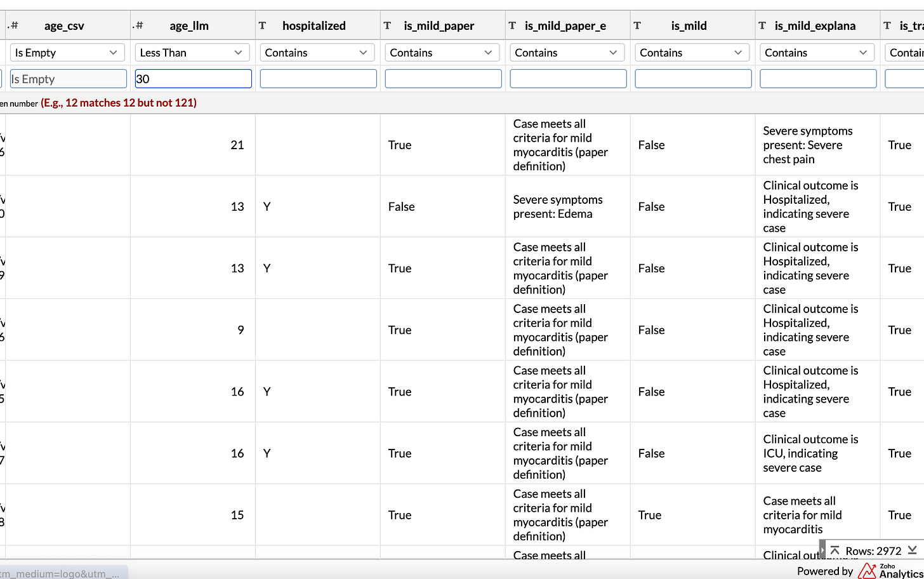Open the Contains dropdown under is_mild
Image resolution: width=924 pixels, height=579 pixels.
691,53
